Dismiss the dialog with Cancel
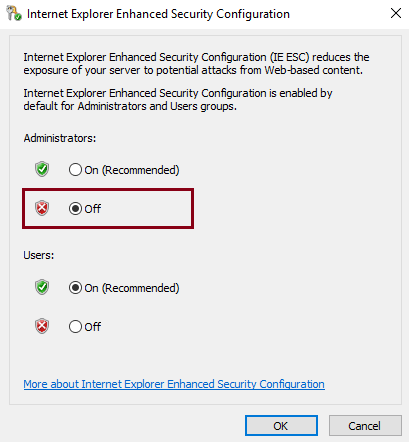 click(365, 426)
